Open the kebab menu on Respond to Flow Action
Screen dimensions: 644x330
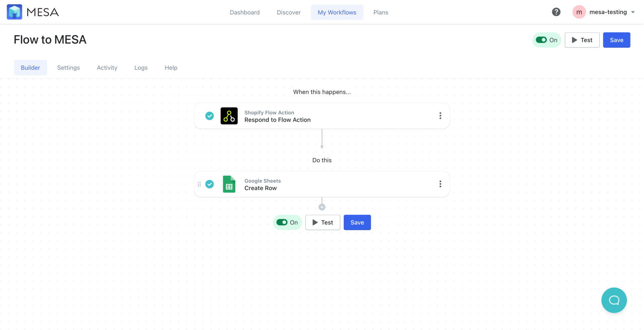(440, 116)
